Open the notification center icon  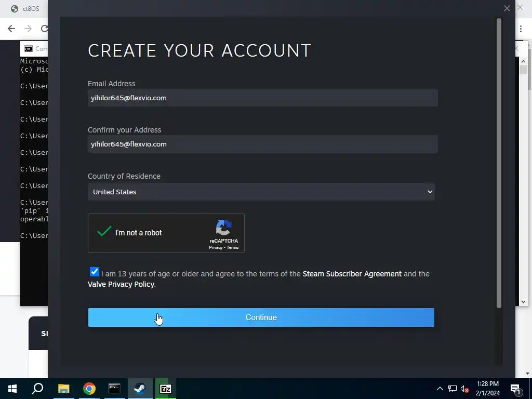point(516,389)
